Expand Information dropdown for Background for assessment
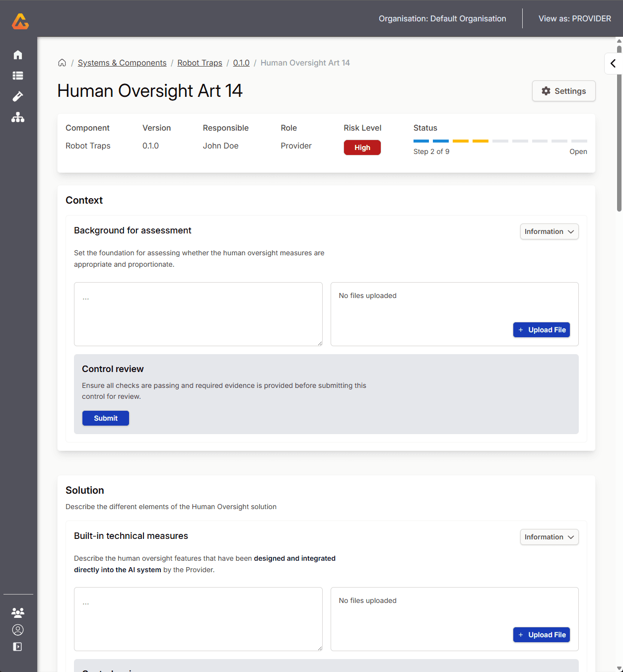Viewport: 623px width, 672px height. tap(549, 231)
